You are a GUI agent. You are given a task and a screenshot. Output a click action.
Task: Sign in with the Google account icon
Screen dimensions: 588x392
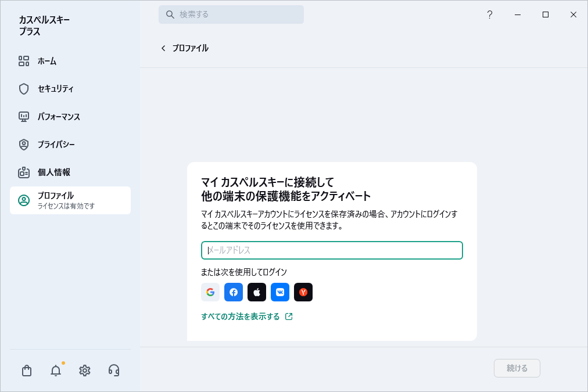coord(210,292)
